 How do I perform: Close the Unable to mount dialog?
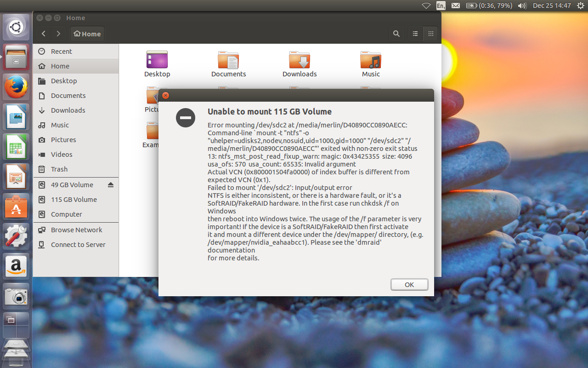point(166,96)
